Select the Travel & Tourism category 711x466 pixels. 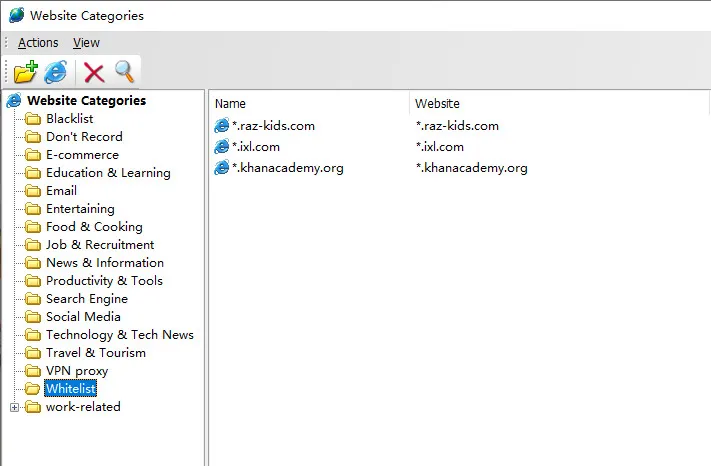click(96, 353)
